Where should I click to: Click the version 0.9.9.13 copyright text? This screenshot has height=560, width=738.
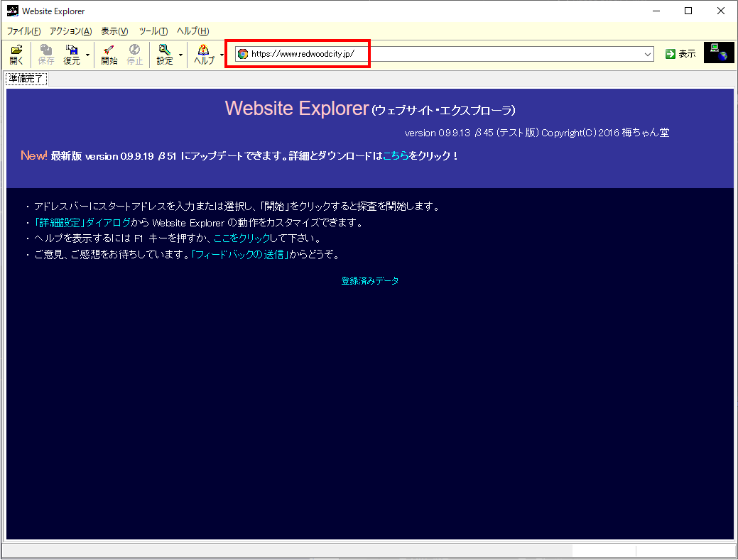click(536, 133)
